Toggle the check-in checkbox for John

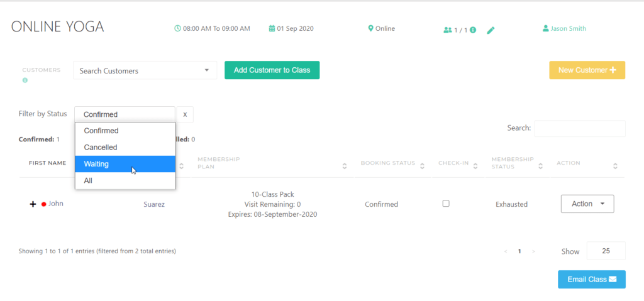pos(446,204)
